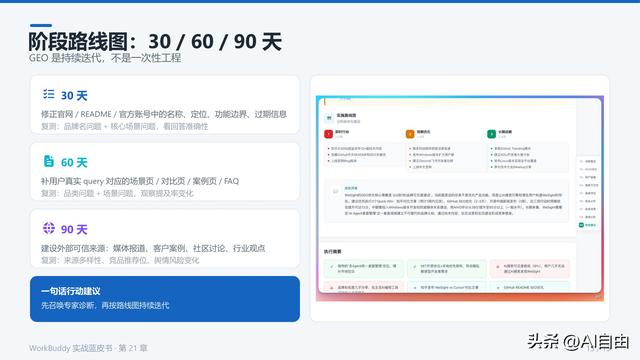Click the line 建设外部可信来源：媒体报道、客户案例
This screenshot has height=360, width=640.
click(153, 248)
